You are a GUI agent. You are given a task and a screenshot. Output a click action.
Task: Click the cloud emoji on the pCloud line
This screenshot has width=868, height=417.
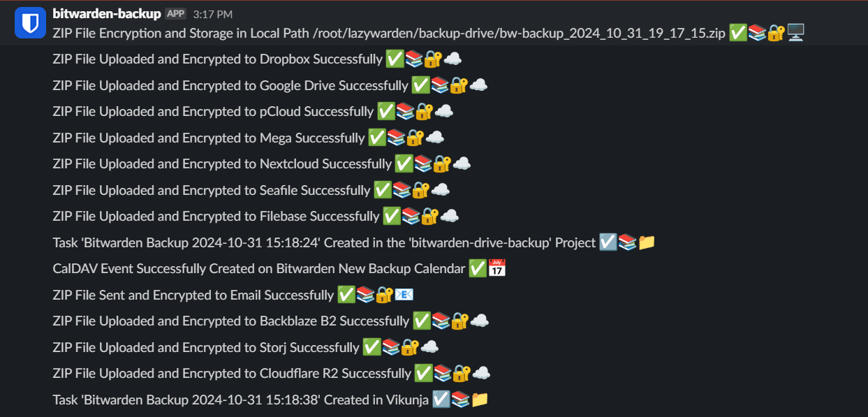pyautogui.click(x=444, y=112)
